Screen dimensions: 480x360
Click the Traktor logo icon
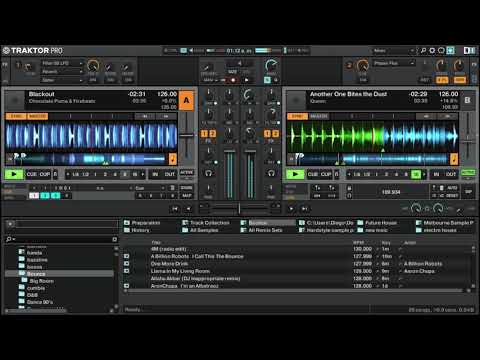6,51
